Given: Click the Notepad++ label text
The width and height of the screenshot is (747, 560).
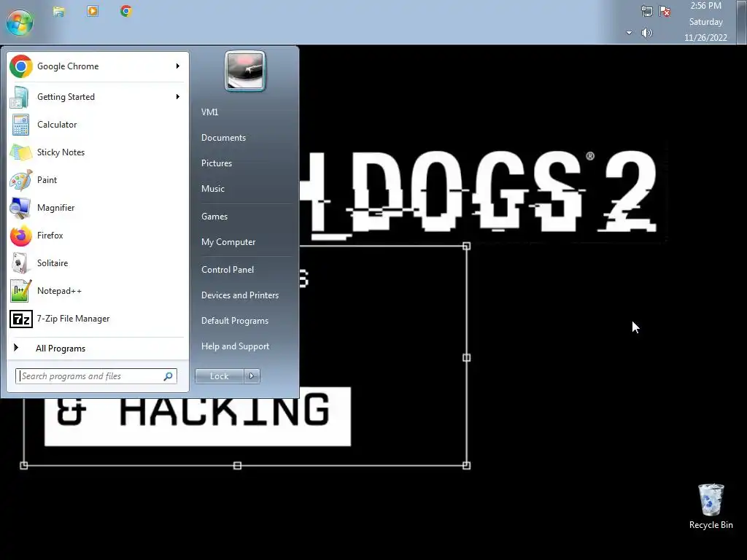Looking at the screenshot, I should tap(59, 291).
